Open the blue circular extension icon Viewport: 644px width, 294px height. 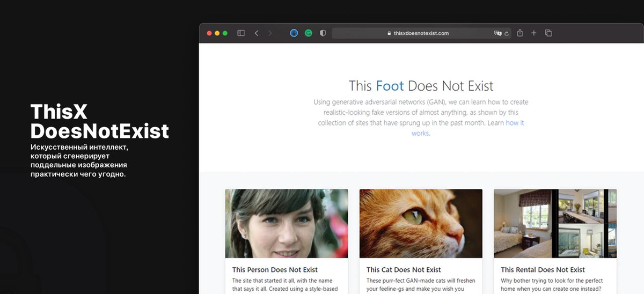pos(294,33)
